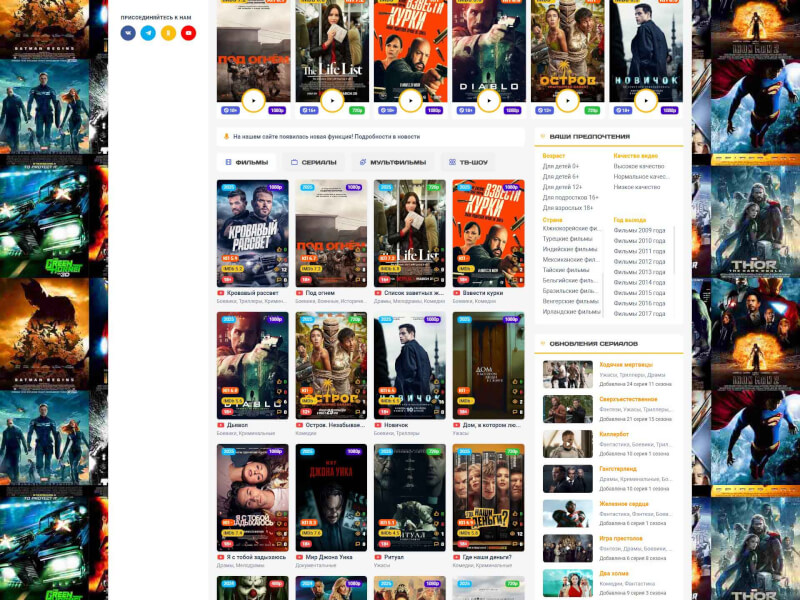Image resolution: width=800 pixels, height=600 pixels.
Task: Play the Новичок carousel film
Action: (x=646, y=101)
